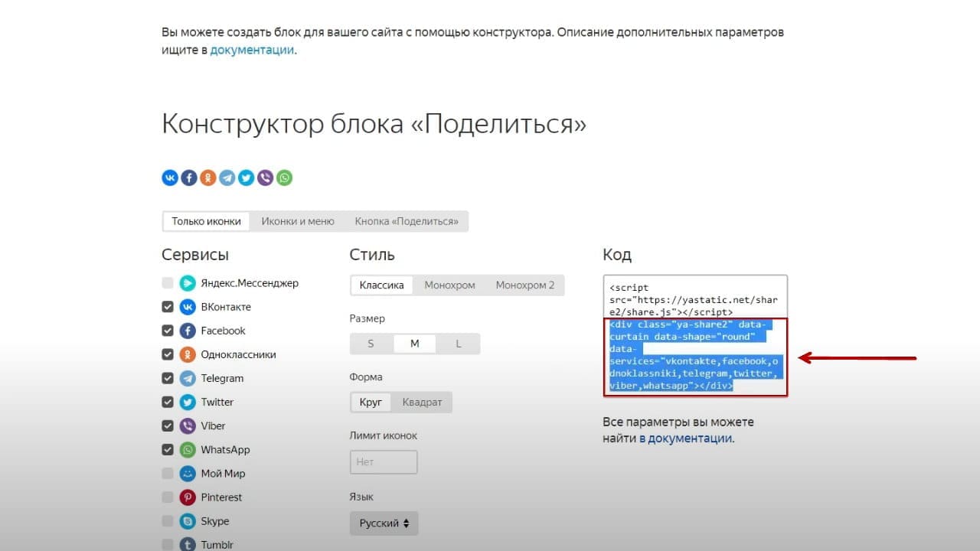Image resolution: width=980 pixels, height=551 pixels.
Task: Click the Viber share icon in preview
Action: click(x=266, y=178)
